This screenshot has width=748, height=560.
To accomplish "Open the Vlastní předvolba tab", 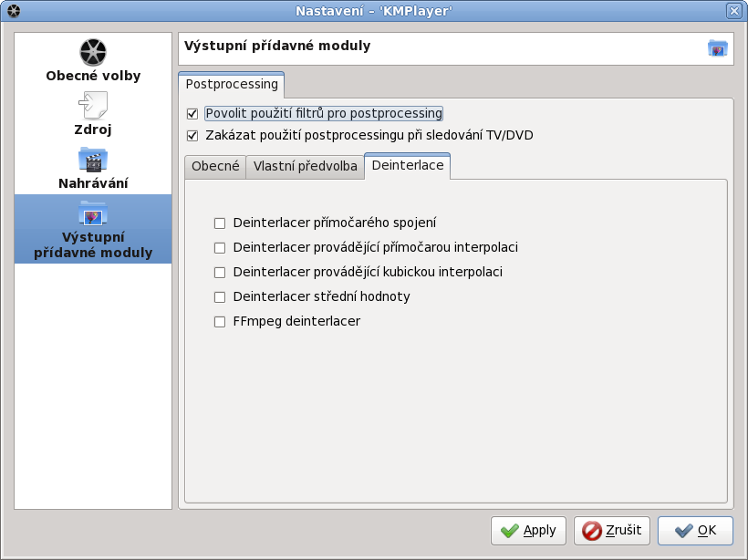I will tap(305, 166).
